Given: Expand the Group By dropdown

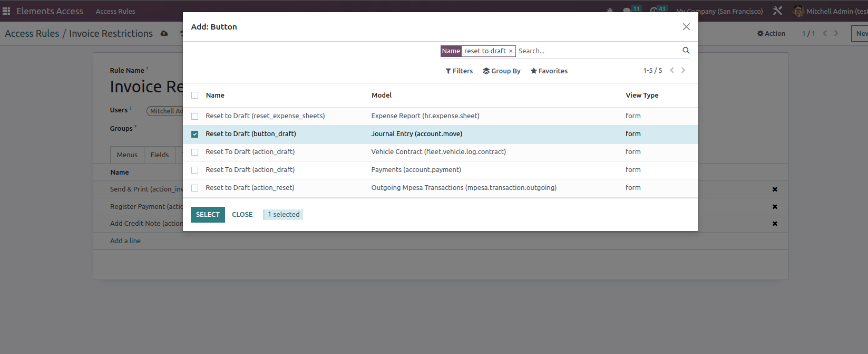Looking at the screenshot, I should [x=502, y=71].
